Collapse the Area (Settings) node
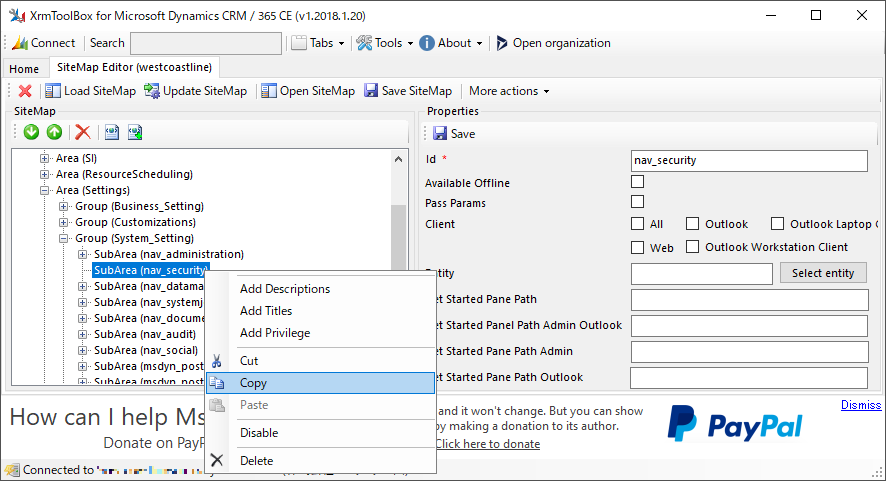 [44, 190]
